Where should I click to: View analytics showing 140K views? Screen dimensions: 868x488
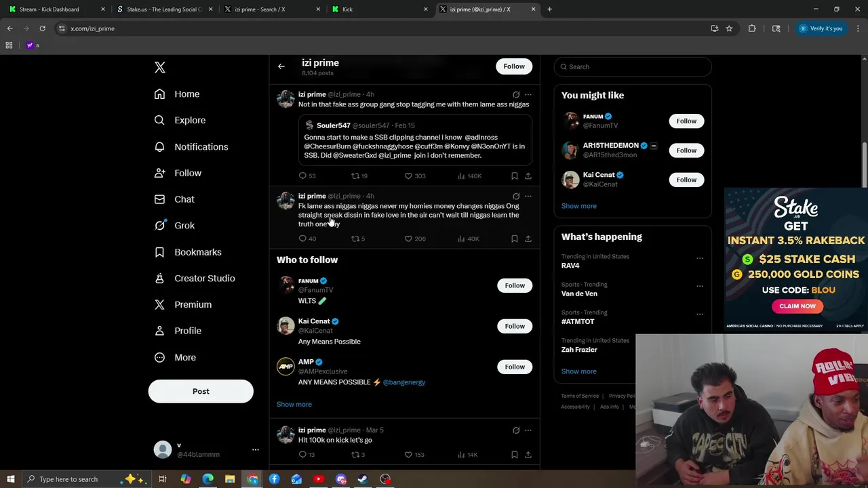tap(469, 176)
